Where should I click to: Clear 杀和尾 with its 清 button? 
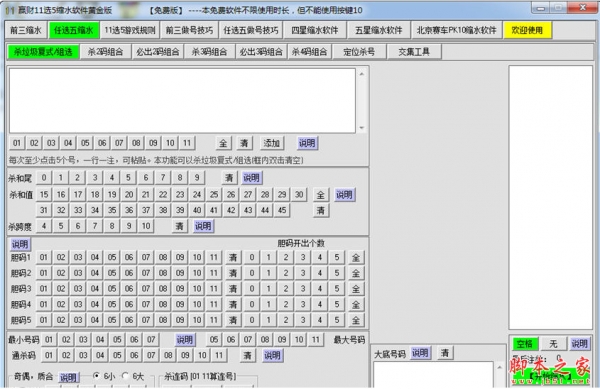pyautogui.click(x=229, y=178)
